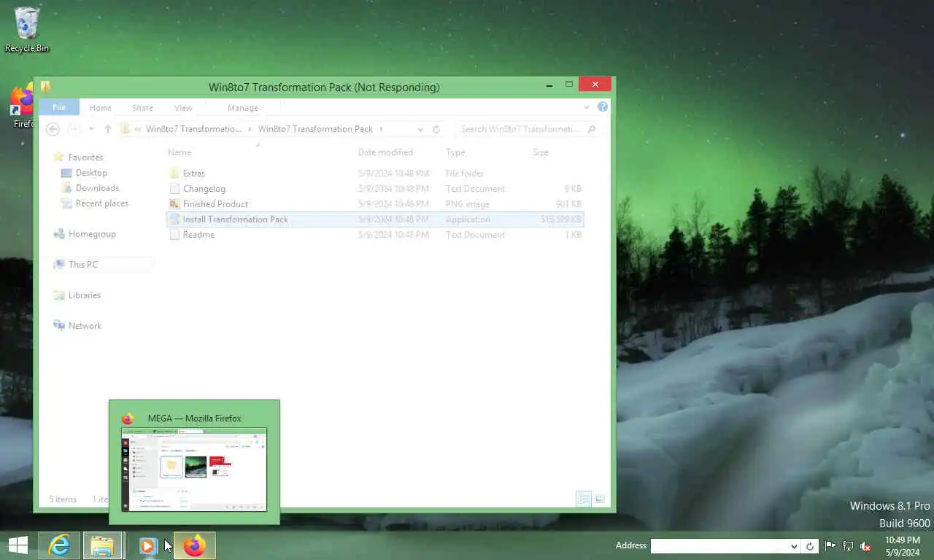Image resolution: width=934 pixels, height=560 pixels.
Task: Click the muted volume tray icon
Action: coord(865,545)
